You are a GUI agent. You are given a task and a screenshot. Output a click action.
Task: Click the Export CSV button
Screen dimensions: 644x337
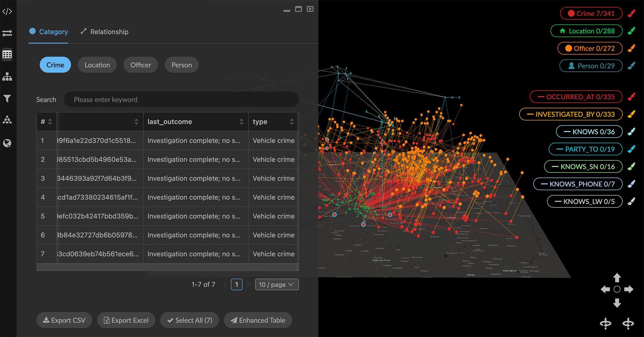pos(64,321)
